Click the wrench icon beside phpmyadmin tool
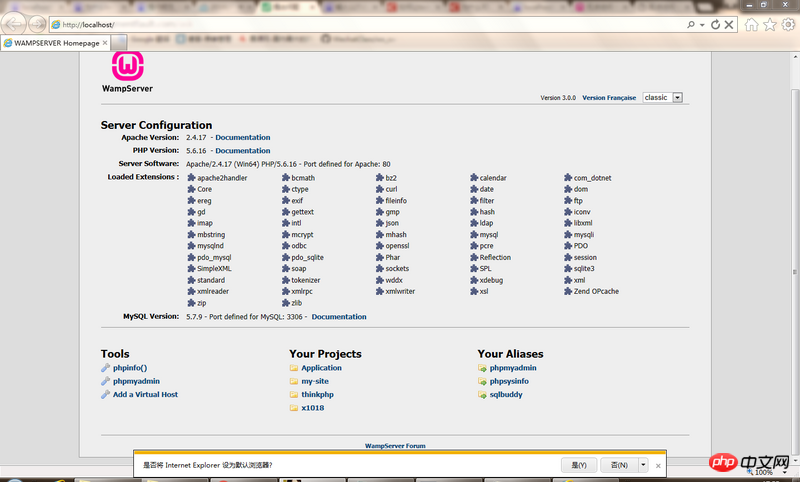Image resolution: width=800 pixels, height=482 pixels. pyautogui.click(x=106, y=381)
